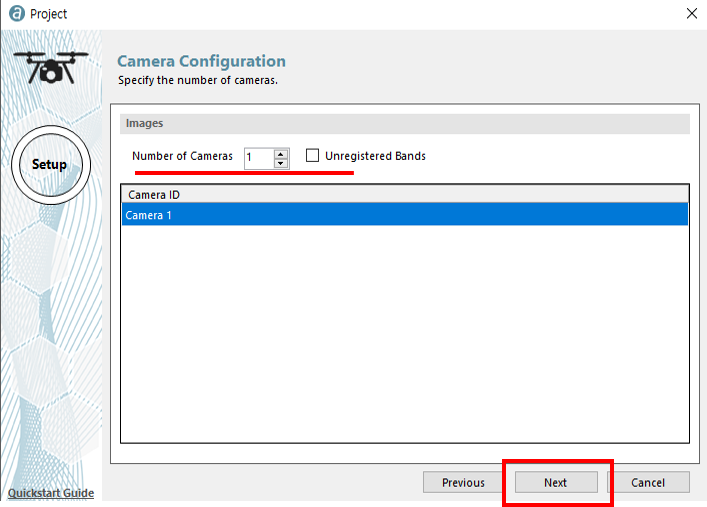Go back with the Previous button
Image resolution: width=707 pixels, height=507 pixels.
click(x=463, y=482)
